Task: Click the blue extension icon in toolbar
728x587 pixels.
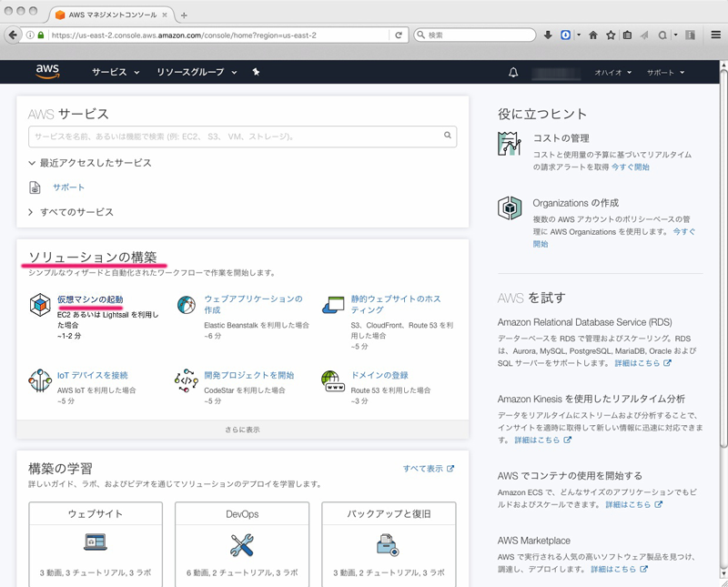Action: tap(565, 35)
